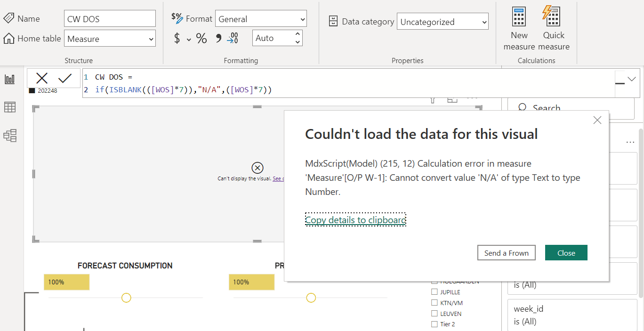The image size is (644, 331).
Task: Apply currency format dollar icon
Action: pos(177,38)
